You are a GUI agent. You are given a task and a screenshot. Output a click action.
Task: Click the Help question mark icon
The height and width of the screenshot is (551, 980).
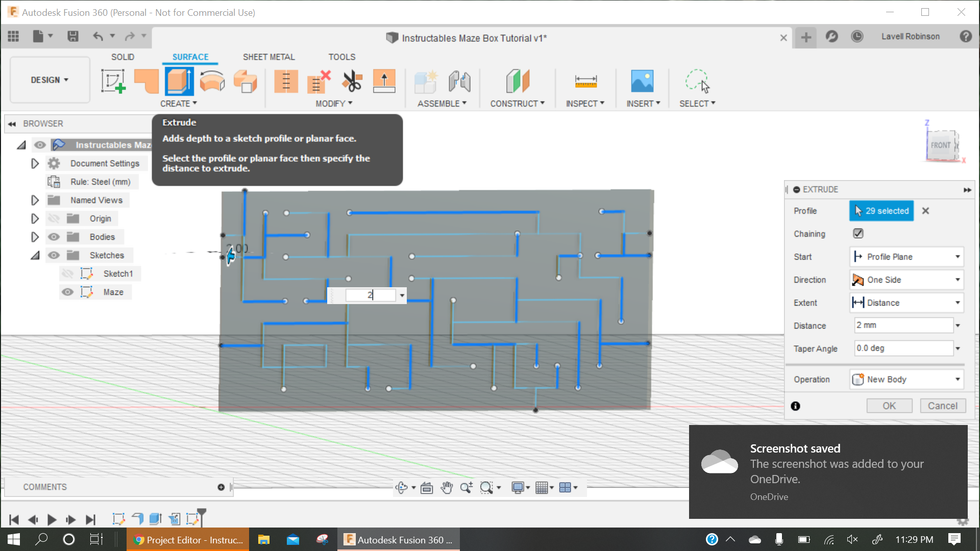click(965, 36)
